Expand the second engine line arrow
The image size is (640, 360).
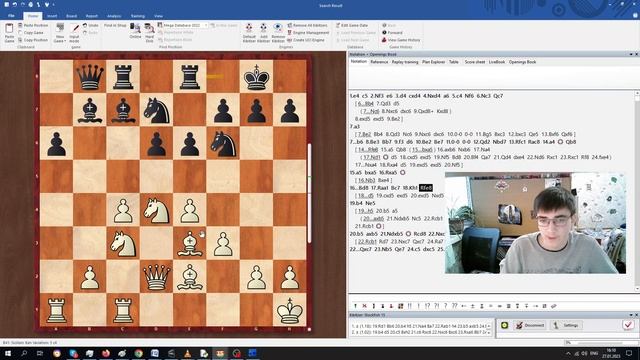[x=489, y=332]
